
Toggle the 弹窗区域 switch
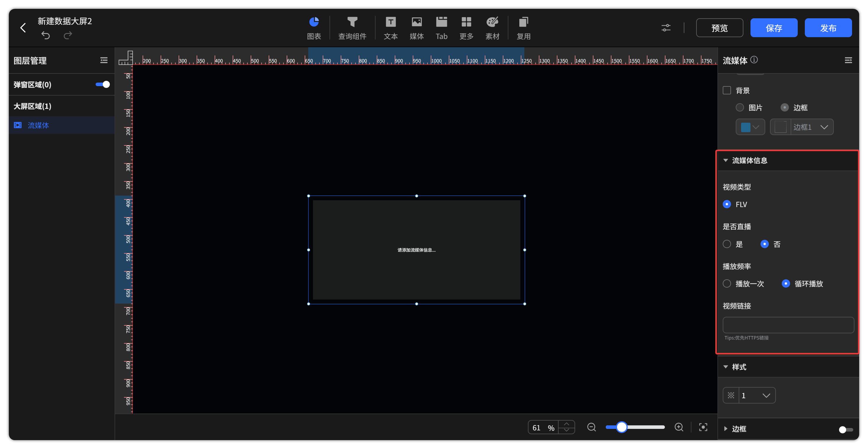(x=102, y=84)
